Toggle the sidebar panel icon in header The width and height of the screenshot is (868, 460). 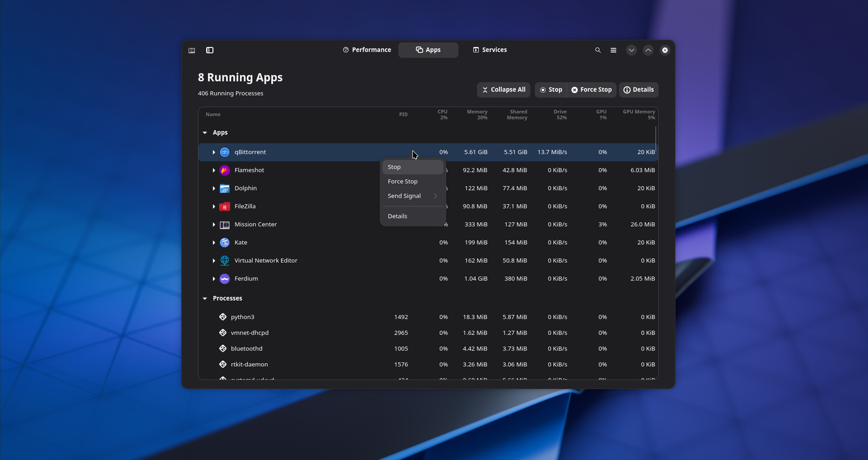tap(210, 50)
